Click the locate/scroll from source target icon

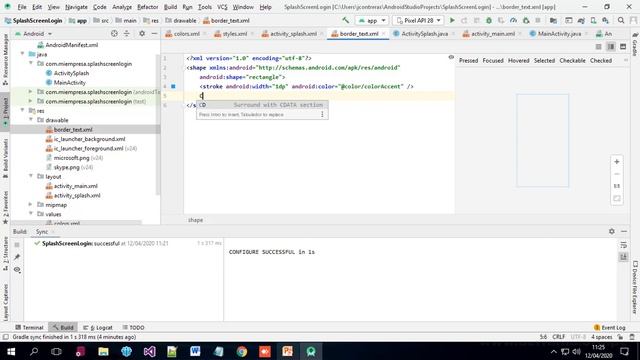click(x=114, y=33)
